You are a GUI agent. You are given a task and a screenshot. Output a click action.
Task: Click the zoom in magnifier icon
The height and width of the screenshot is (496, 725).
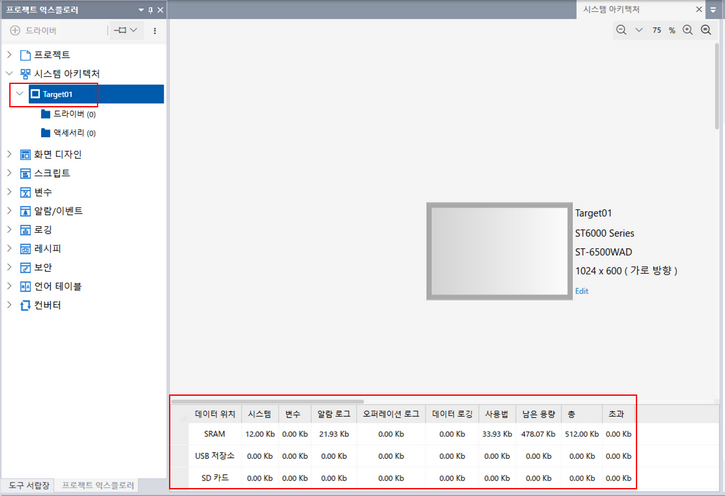[688, 31]
